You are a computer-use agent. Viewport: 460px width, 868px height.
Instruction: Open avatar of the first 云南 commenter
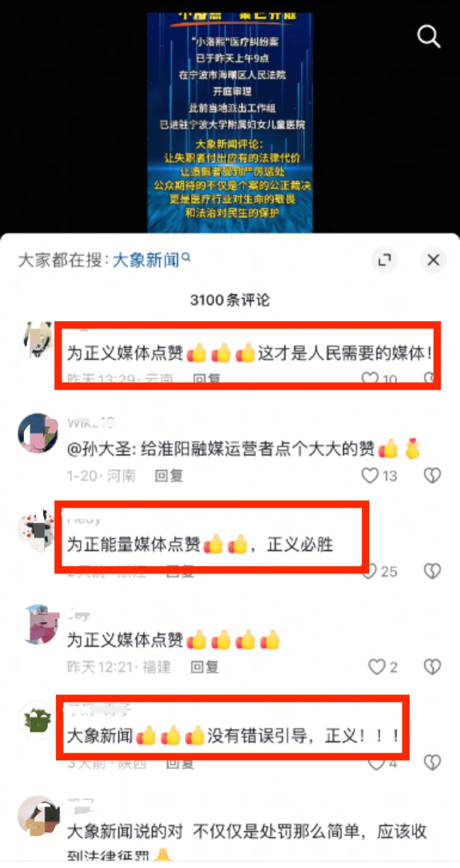tap(37, 340)
